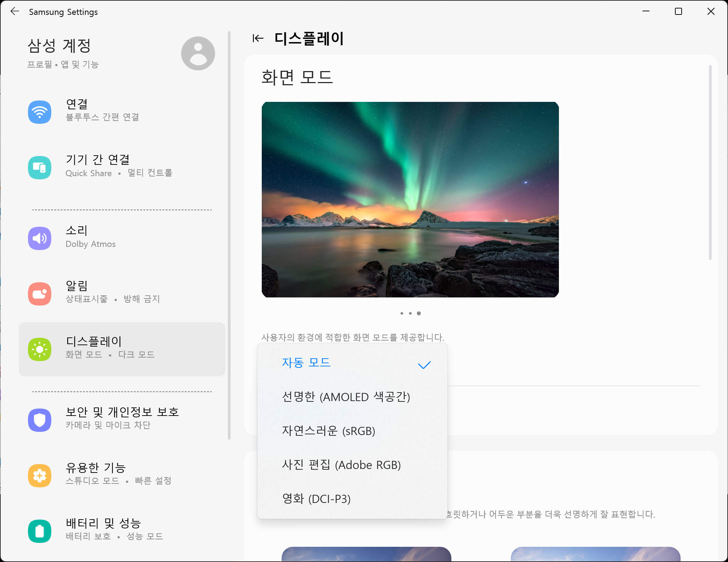Click the middle pagination dot under preview

(410, 313)
